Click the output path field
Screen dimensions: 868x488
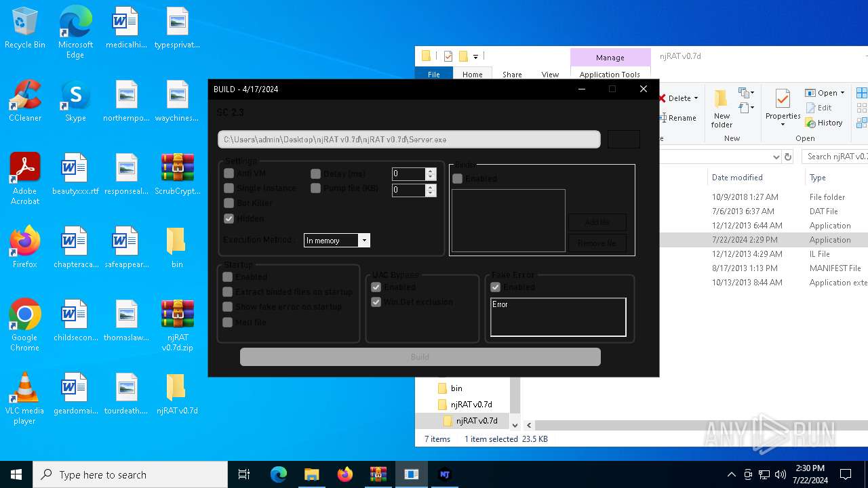(x=409, y=139)
